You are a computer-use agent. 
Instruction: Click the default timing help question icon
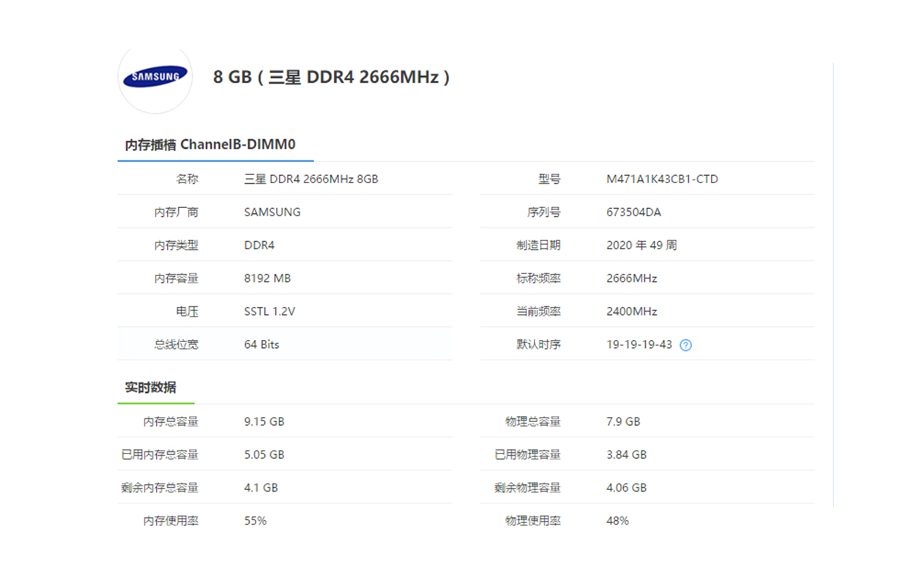click(685, 345)
